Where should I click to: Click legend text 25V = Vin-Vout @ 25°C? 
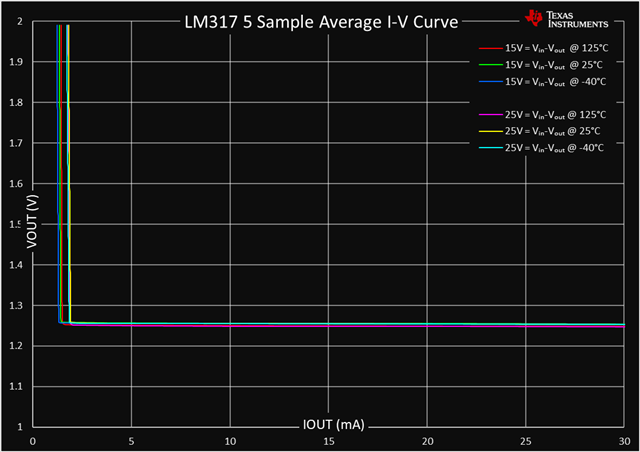pyautogui.click(x=553, y=131)
